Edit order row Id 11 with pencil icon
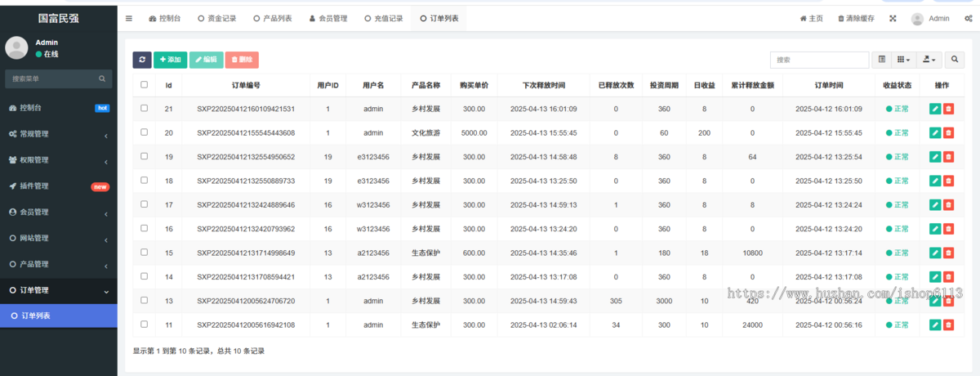This screenshot has width=980, height=376. pyautogui.click(x=934, y=325)
